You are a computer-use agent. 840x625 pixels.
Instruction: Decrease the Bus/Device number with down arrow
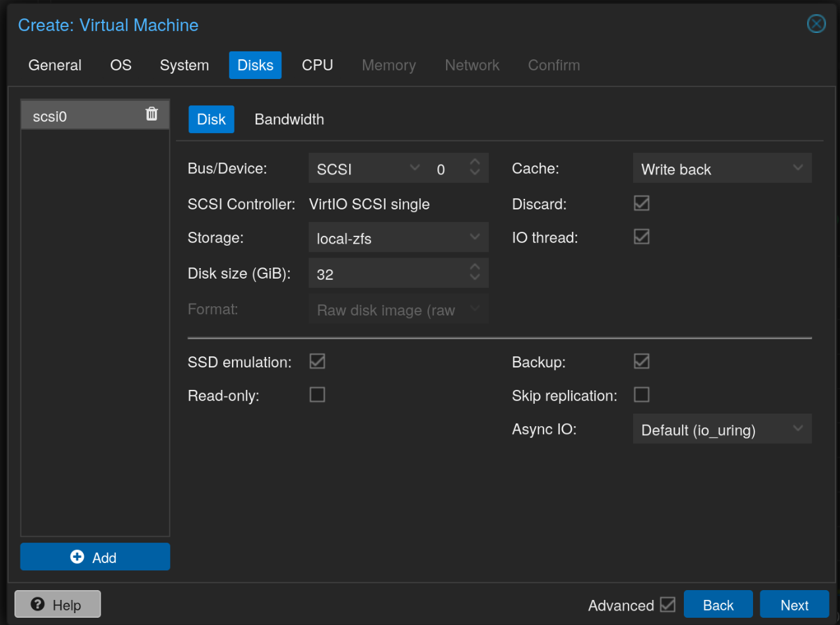474,173
